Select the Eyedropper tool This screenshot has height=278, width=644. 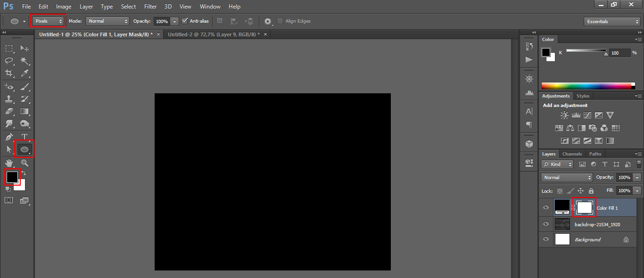tap(25, 73)
